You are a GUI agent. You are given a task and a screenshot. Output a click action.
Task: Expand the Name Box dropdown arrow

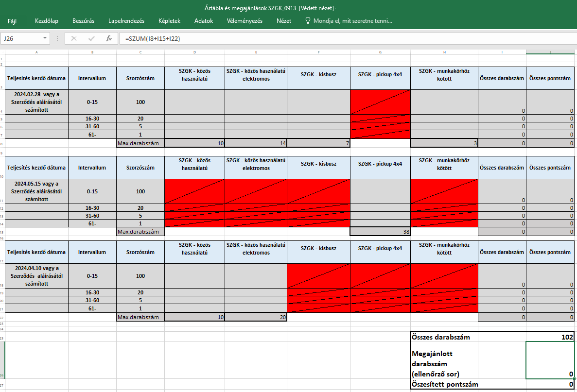click(45, 38)
